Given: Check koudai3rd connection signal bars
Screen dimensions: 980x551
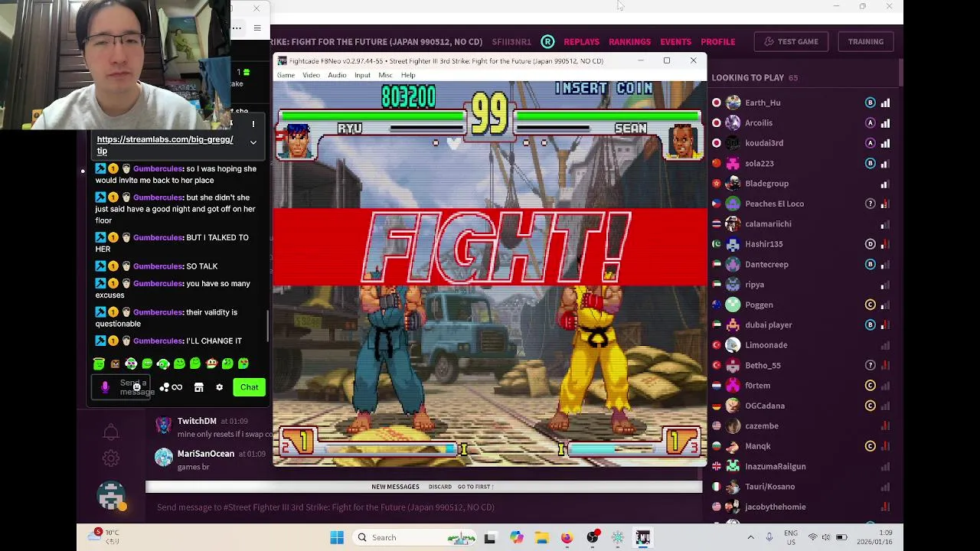Looking at the screenshot, I should coord(885,143).
